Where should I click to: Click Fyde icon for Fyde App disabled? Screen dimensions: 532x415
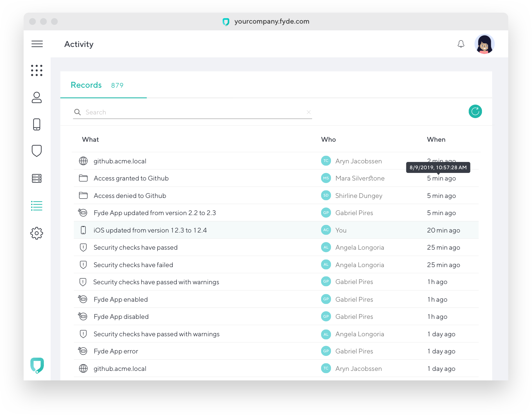tap(83, 316)
